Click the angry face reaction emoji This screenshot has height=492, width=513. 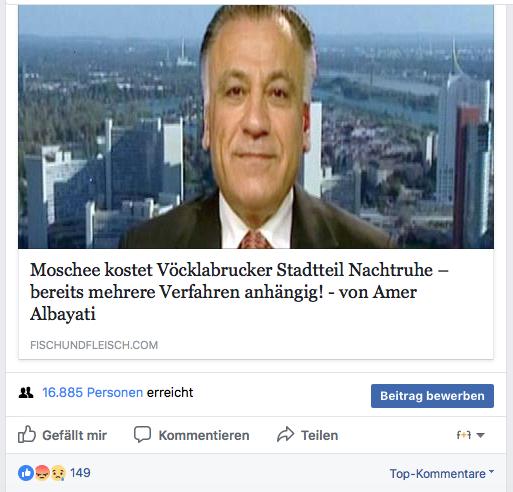[42, 473]
